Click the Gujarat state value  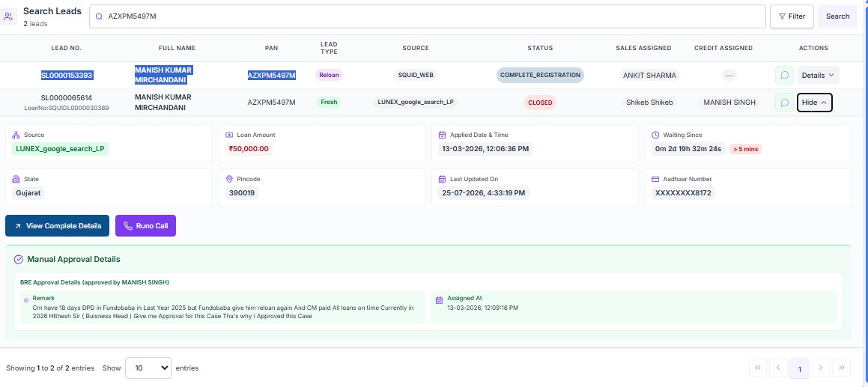(x=28, y=193)
